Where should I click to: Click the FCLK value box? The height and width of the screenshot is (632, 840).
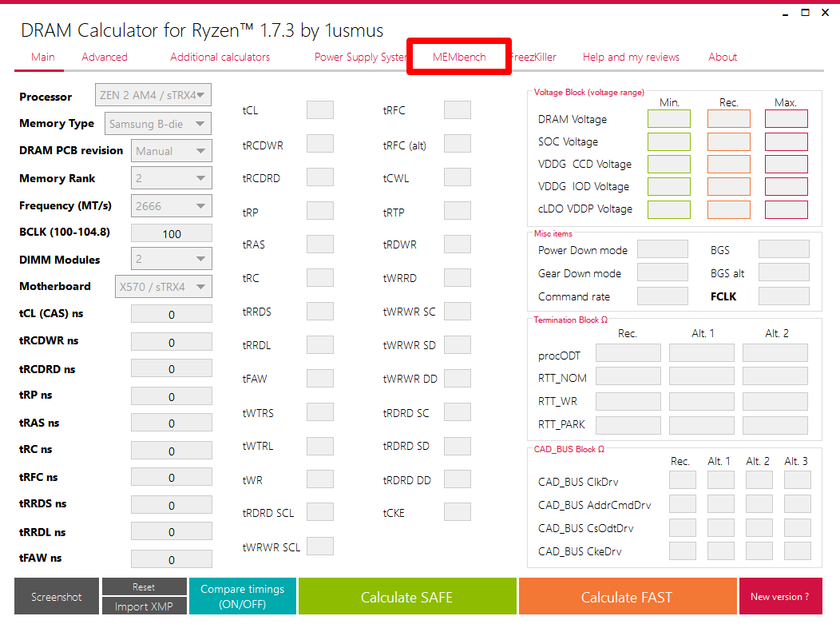coord(784,296)
